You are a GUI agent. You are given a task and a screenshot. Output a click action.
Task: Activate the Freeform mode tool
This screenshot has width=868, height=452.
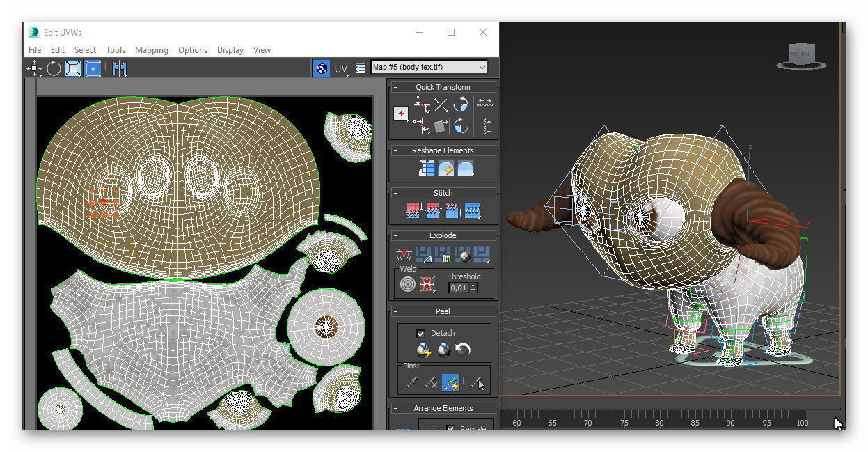point(93,68)
